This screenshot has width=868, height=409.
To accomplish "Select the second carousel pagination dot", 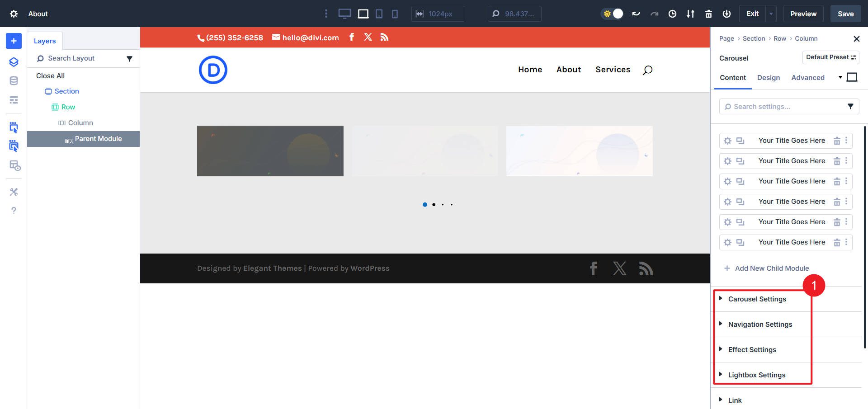I will pyautogui.click(x=434, y=205).
